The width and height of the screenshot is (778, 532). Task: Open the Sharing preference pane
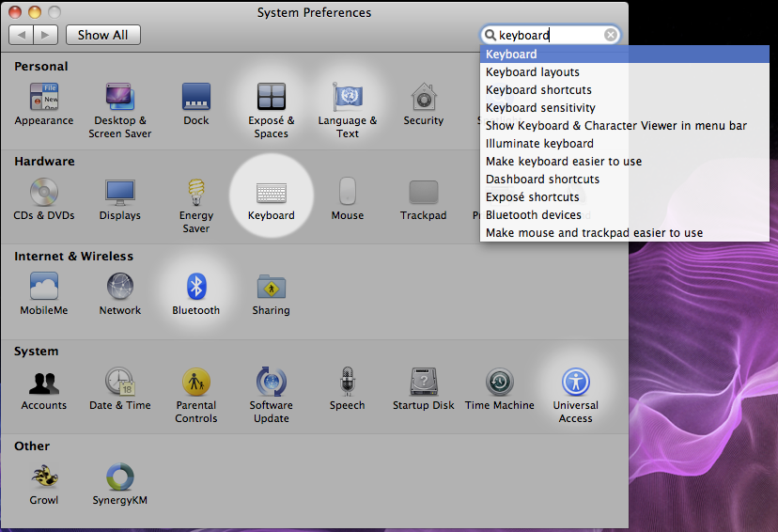[x=271, y=294]
